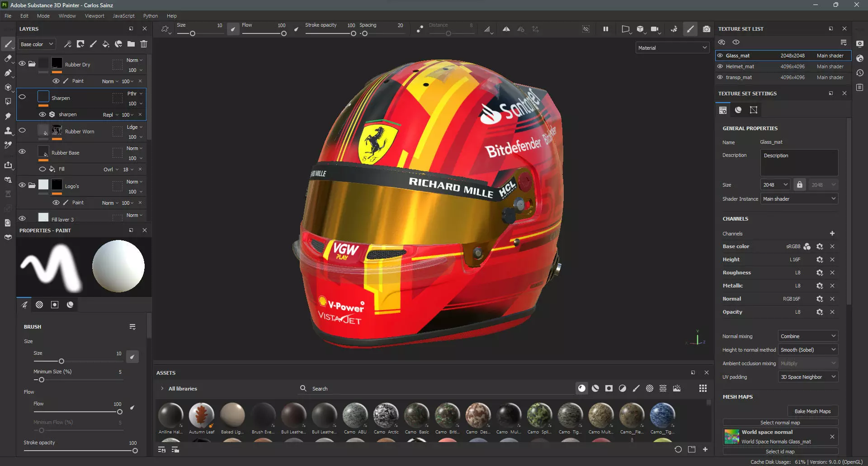
Task: Open the camera screenshot icon in viewport
Action: (706, 29)
